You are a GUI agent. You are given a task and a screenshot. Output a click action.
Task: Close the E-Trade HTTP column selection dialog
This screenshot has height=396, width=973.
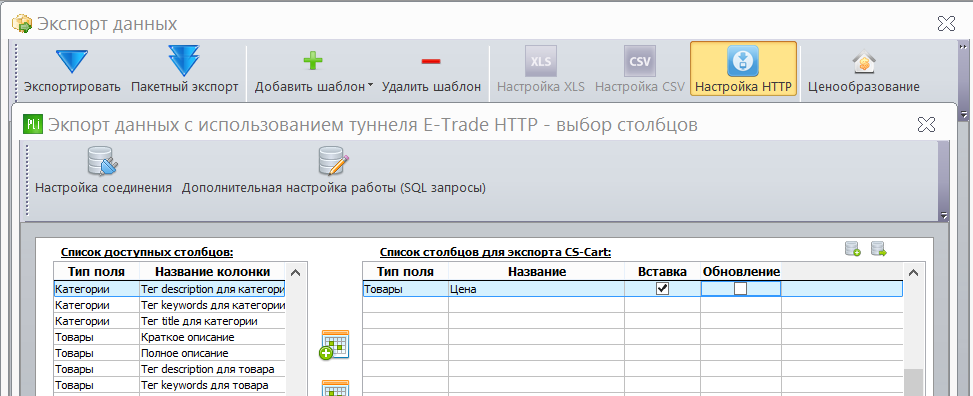pos(926,124)
